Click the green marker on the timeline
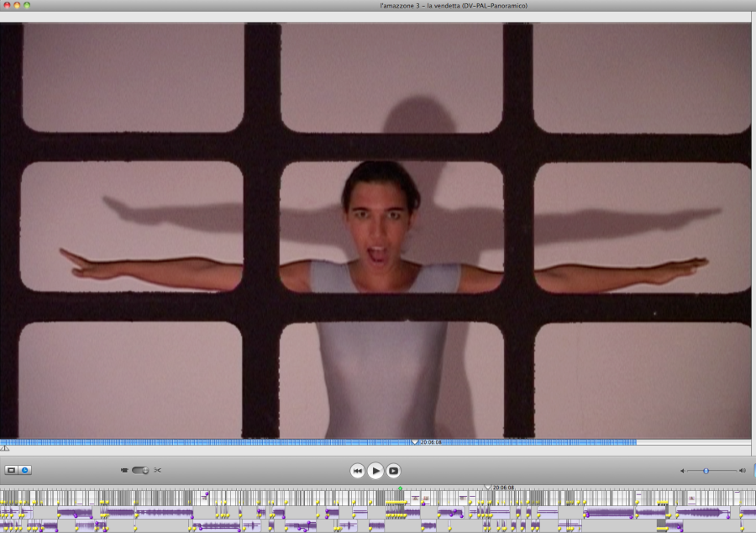 pyautogui.click(x=400, y=488)
